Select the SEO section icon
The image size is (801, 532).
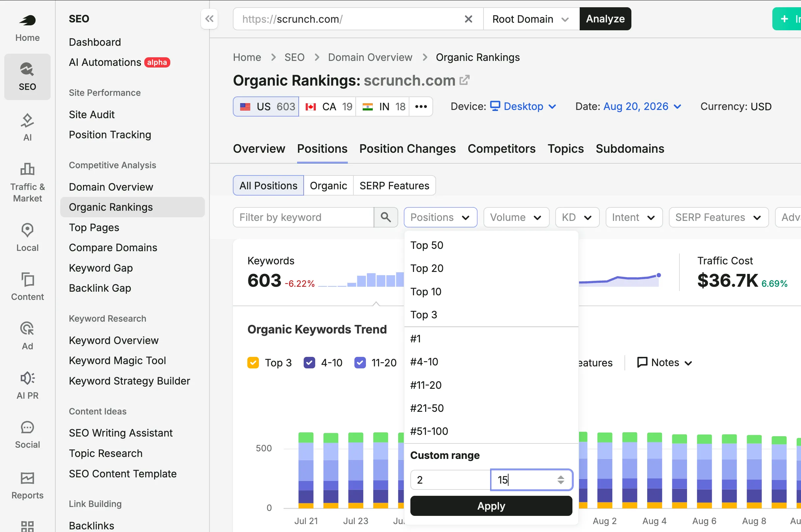(27, 77)
